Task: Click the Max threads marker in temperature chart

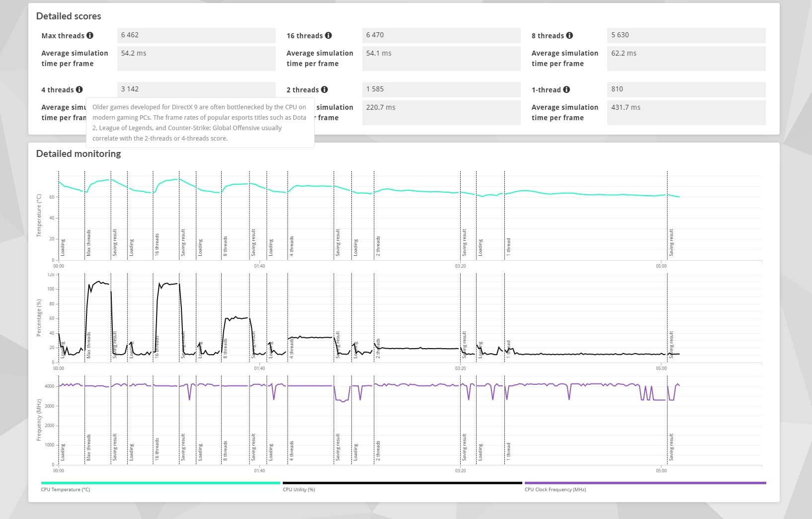Action: [x=88, y=243]
